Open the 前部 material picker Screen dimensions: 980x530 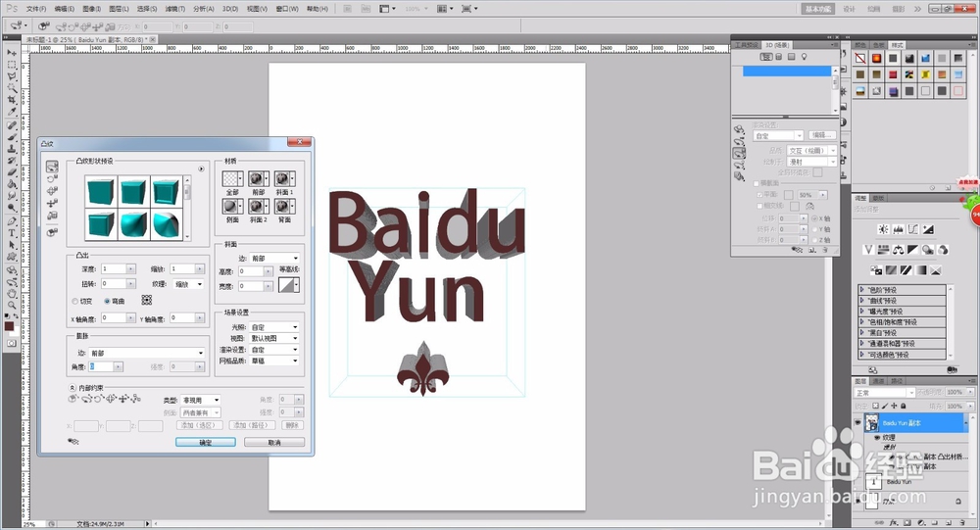[258, 178]
